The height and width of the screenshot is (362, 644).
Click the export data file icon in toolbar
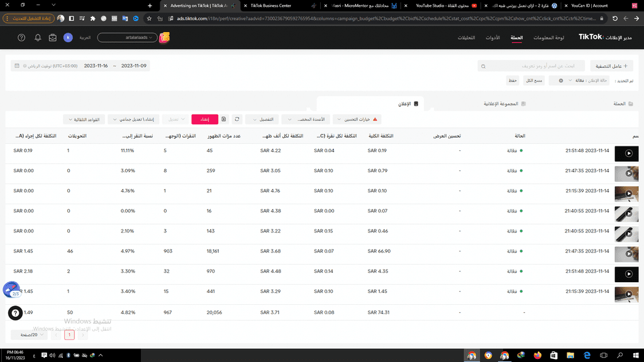click(x=224, y=119)
